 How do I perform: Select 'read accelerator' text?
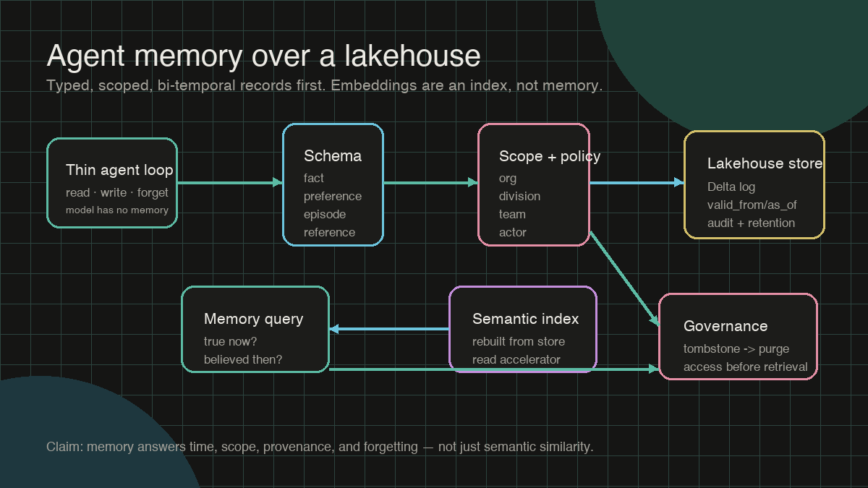click(x=516, y=359)
